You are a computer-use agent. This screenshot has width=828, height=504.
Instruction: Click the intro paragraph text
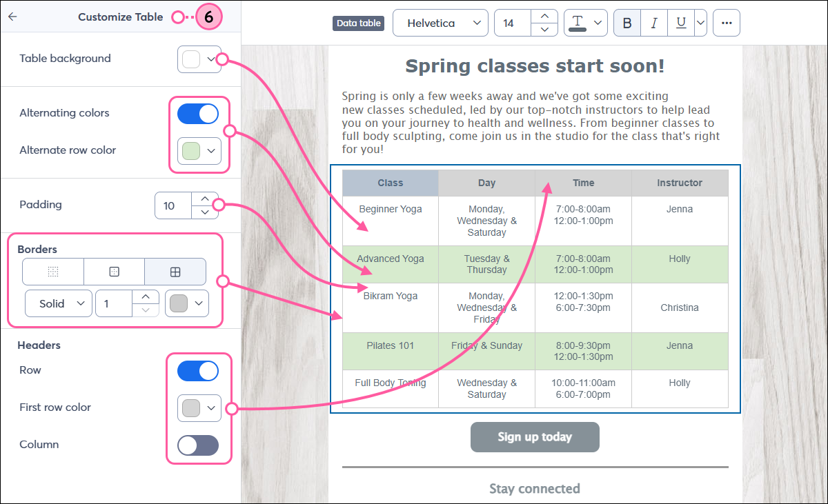click(x=531, y=123)
